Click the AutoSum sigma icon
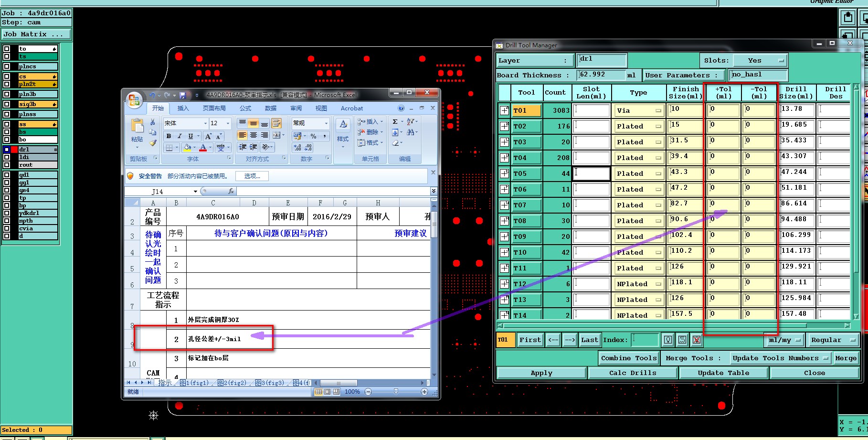The height and width of the screenshot is (440, 868). pyautogui.click(x=395, y=122)
